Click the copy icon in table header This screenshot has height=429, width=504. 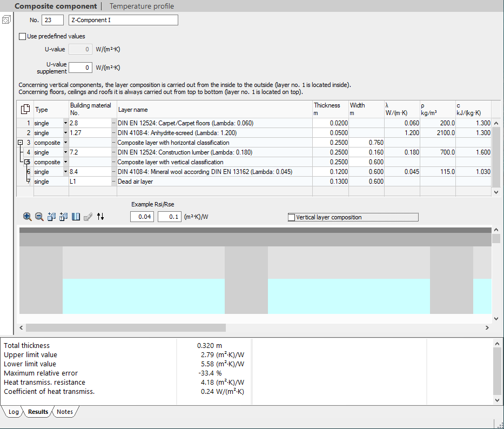point(25,109)
